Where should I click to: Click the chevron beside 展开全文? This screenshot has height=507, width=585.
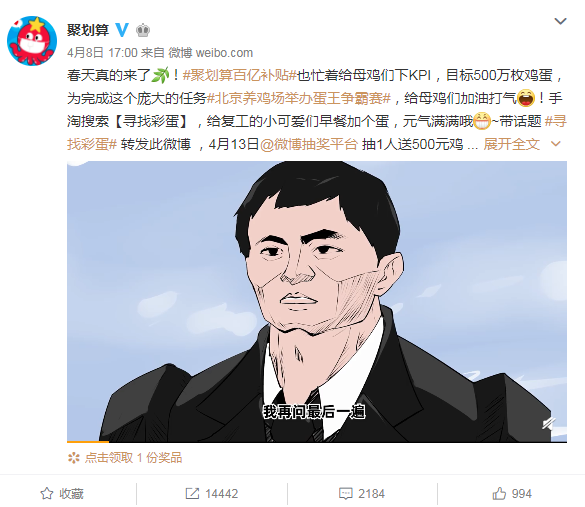[x=556, y=144]
